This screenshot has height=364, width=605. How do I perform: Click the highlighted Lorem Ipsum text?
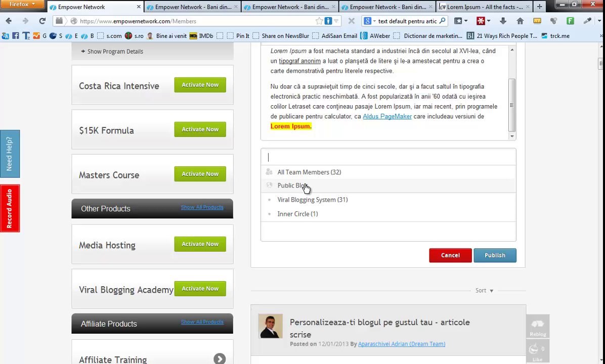[x=291, y=126]
